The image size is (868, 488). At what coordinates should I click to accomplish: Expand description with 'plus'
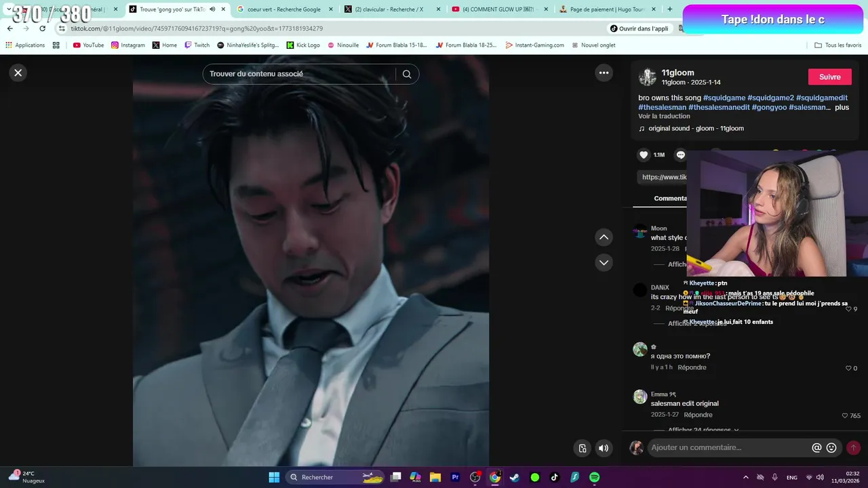pyautogui.click(x=842, y=107)
